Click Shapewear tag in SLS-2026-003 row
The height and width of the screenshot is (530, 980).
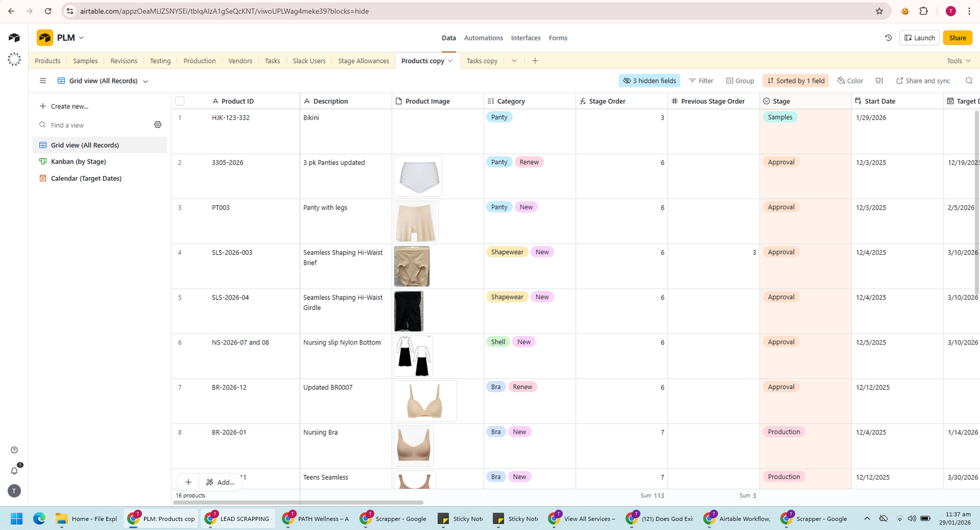(507, 252)
